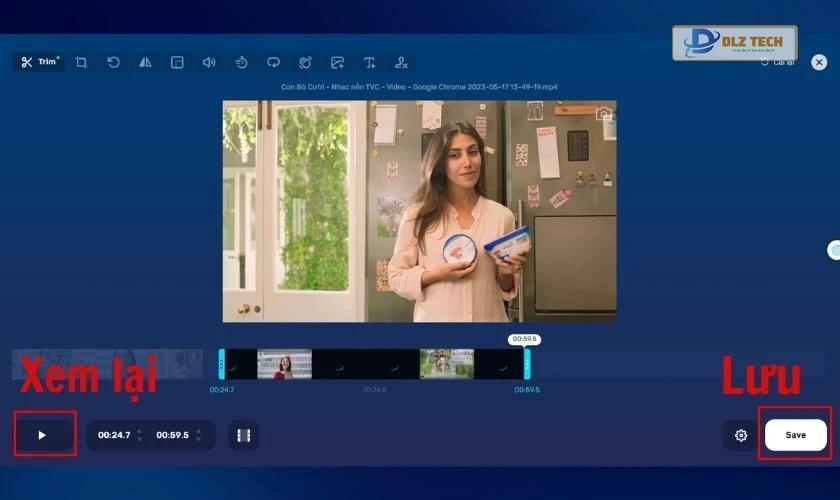
Task: Select the Loop tool icon
Action: (x=273, y=62)
